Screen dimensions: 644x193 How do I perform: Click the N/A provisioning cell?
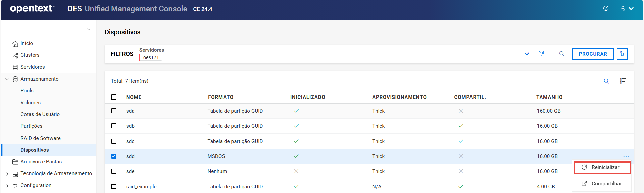377,187
